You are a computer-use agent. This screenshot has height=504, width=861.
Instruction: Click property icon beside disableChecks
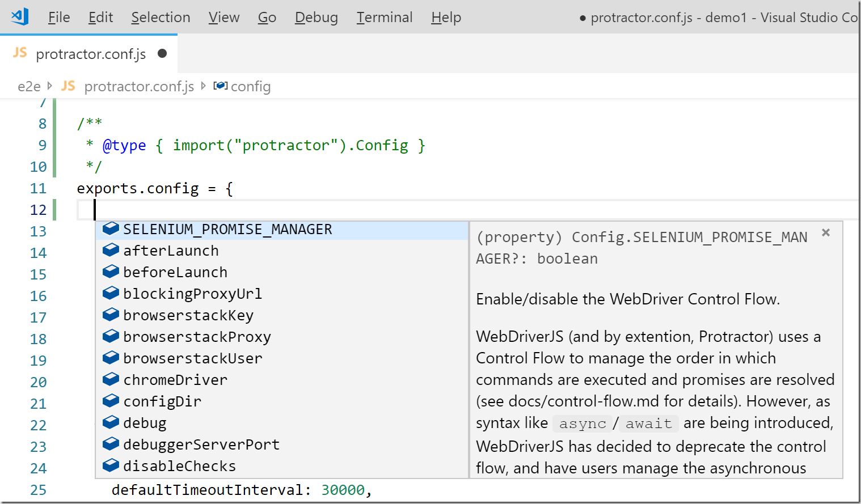click(111, 465)
